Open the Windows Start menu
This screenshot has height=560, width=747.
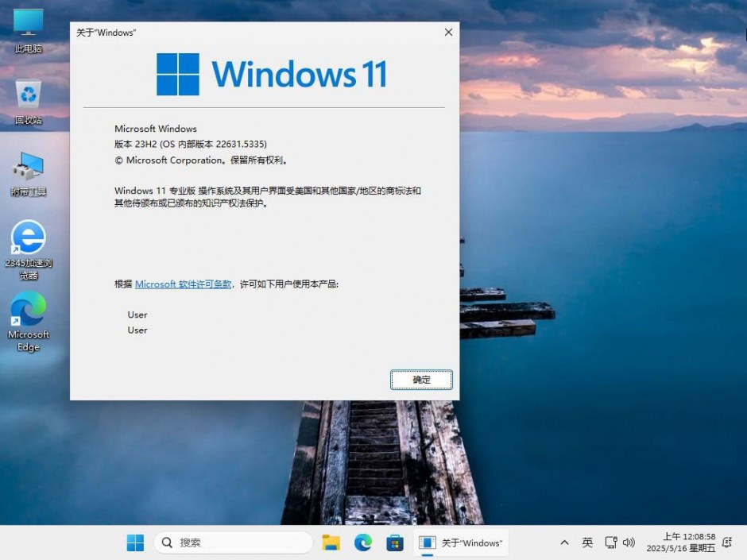(x=135, y=543)
